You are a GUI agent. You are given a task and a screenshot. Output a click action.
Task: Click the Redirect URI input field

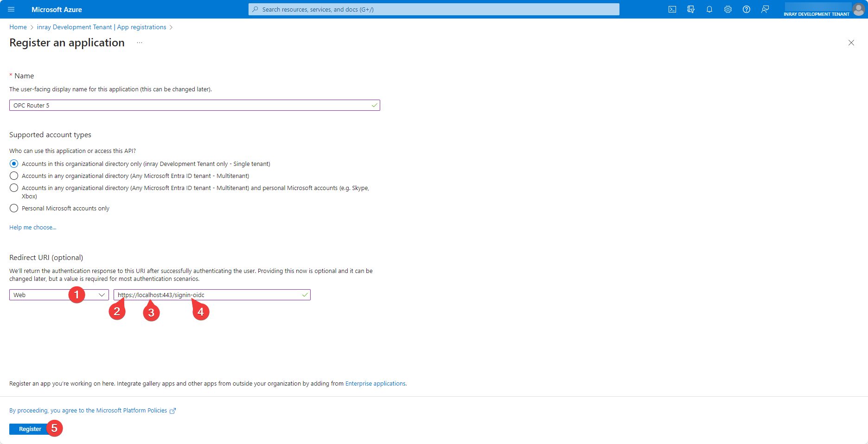[212, 295]
